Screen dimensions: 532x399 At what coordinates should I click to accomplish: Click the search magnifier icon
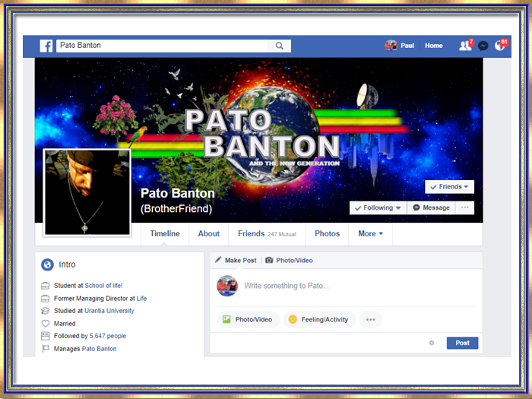(x=280, y=46)
